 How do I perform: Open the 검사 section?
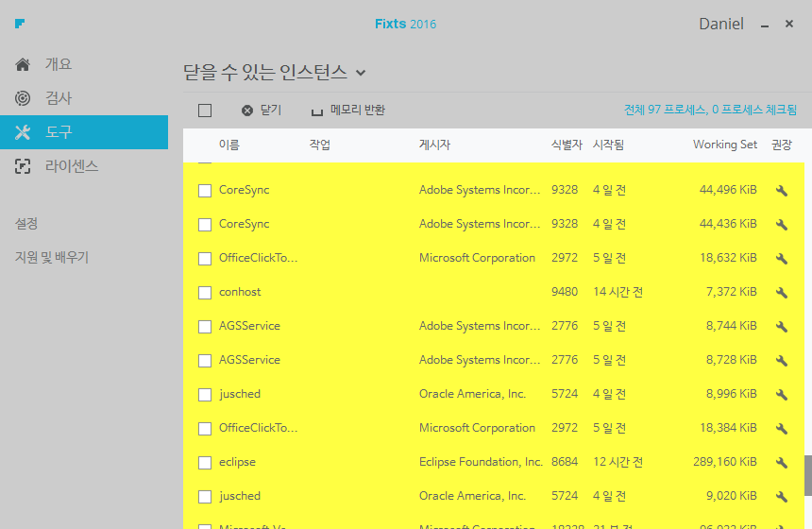(58, 98)
